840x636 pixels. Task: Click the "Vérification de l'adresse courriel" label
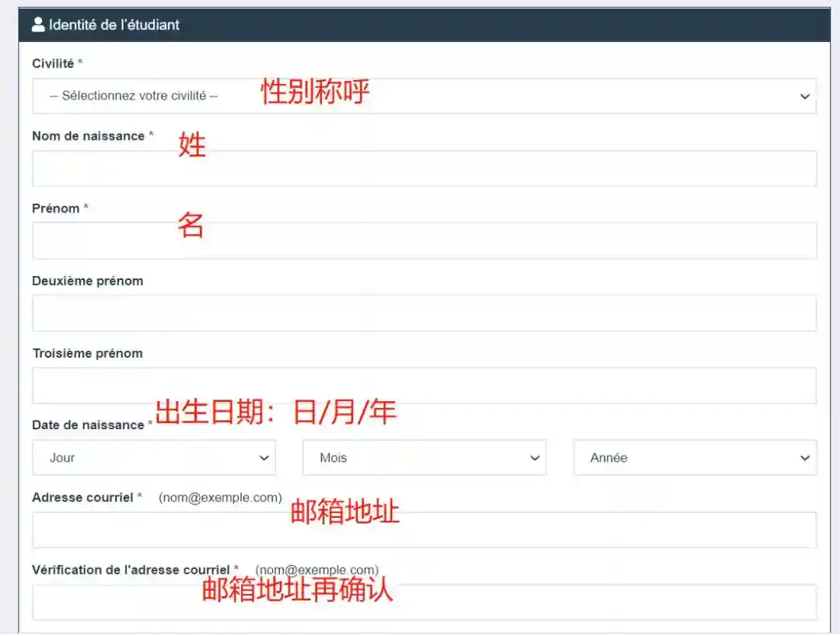(131, 570)
